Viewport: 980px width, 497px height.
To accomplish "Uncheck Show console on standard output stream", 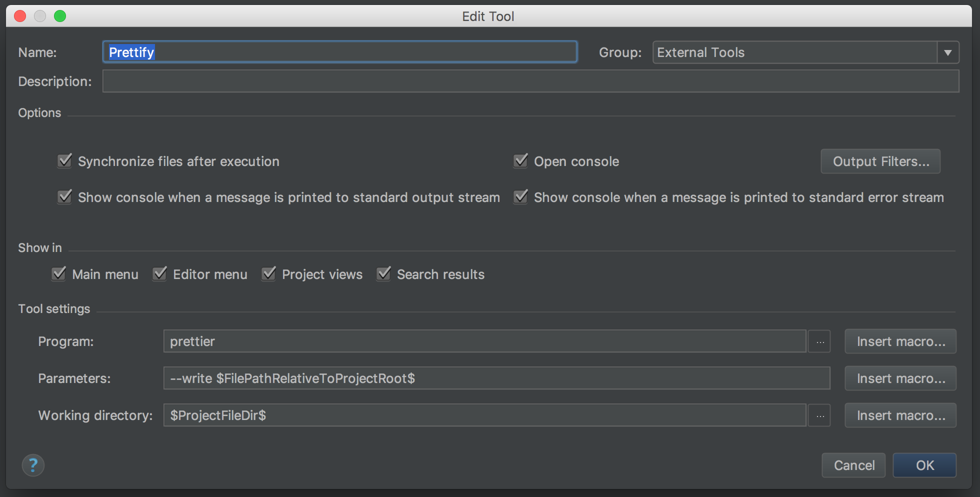I will click(x=64, y=197).
